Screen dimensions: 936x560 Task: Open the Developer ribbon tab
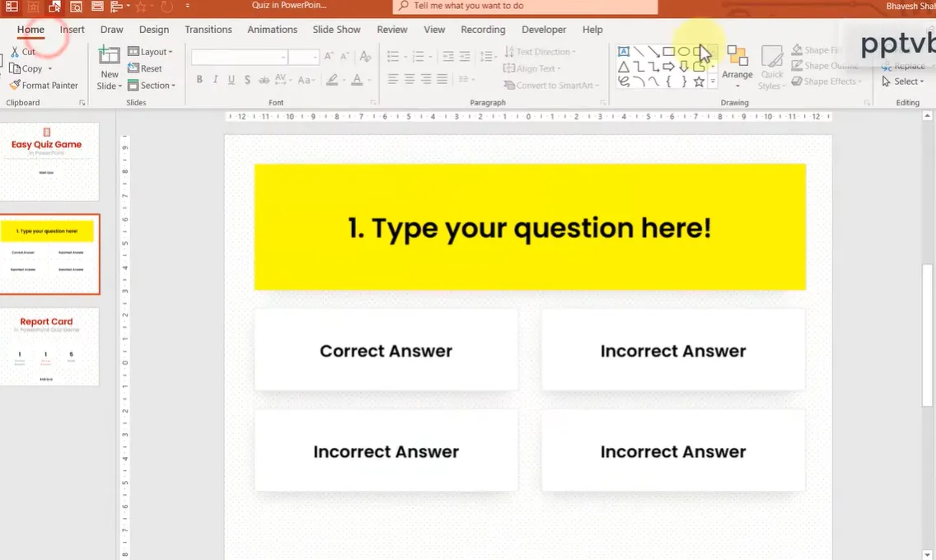[544, 30]
